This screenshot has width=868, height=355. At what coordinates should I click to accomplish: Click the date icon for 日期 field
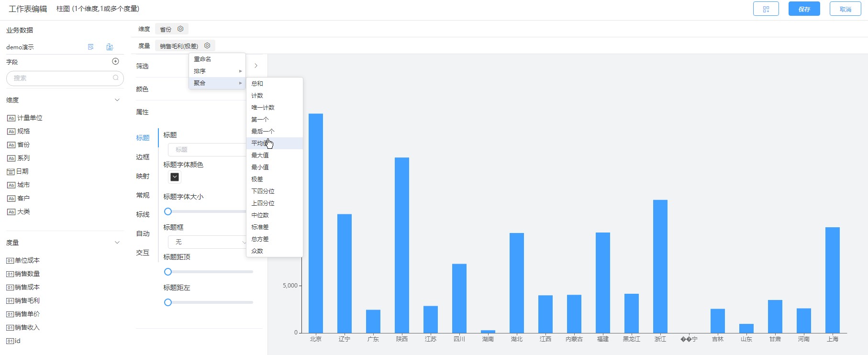pos(11,172)
